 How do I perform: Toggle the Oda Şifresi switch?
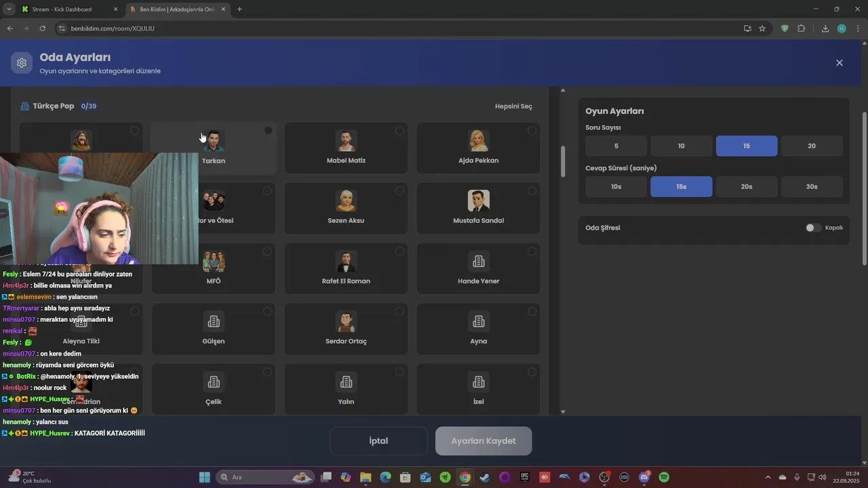coord(813,228)
